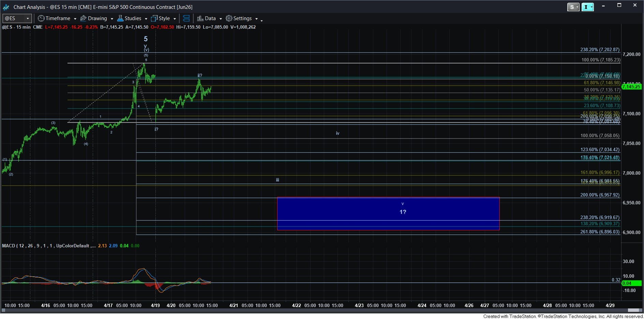The width and height of the screenshot is (644, 319).
Task: Click the @ES - 15 min status label
Action: [16, 27]
